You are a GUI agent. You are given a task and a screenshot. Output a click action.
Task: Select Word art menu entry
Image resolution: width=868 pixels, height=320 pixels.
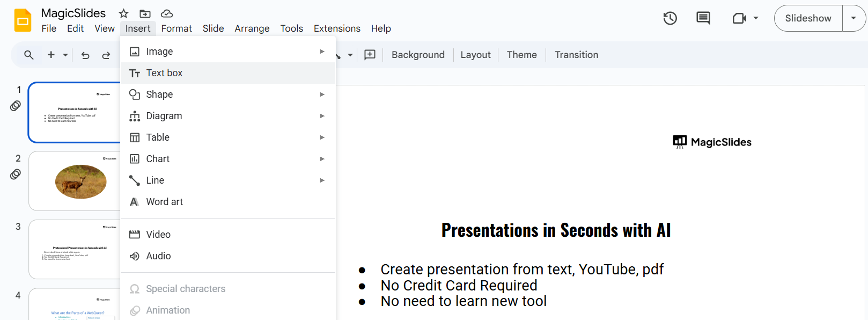pos(164,202)
